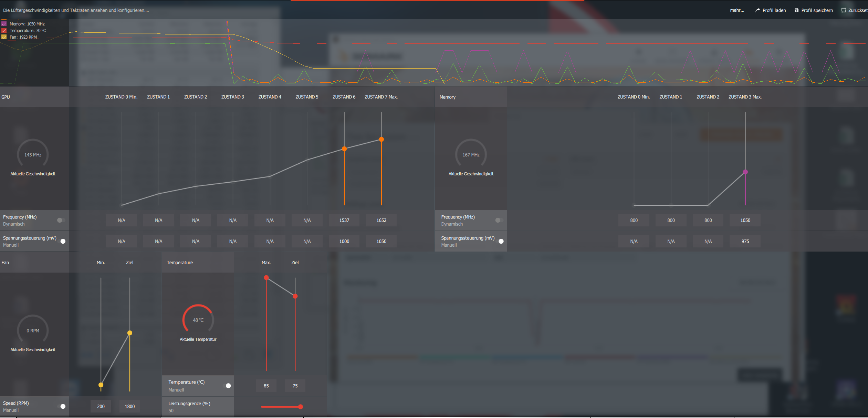Click the Fan 0 RPM speed gauge

point(33,330)
